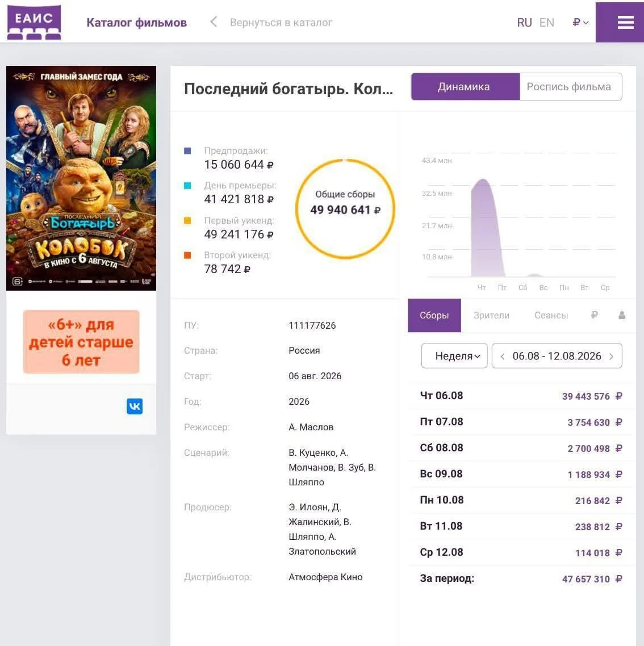Viewport: 644px width, 646px height.
Task: Select the ruble icon tab
Action: tap(594, 315)
